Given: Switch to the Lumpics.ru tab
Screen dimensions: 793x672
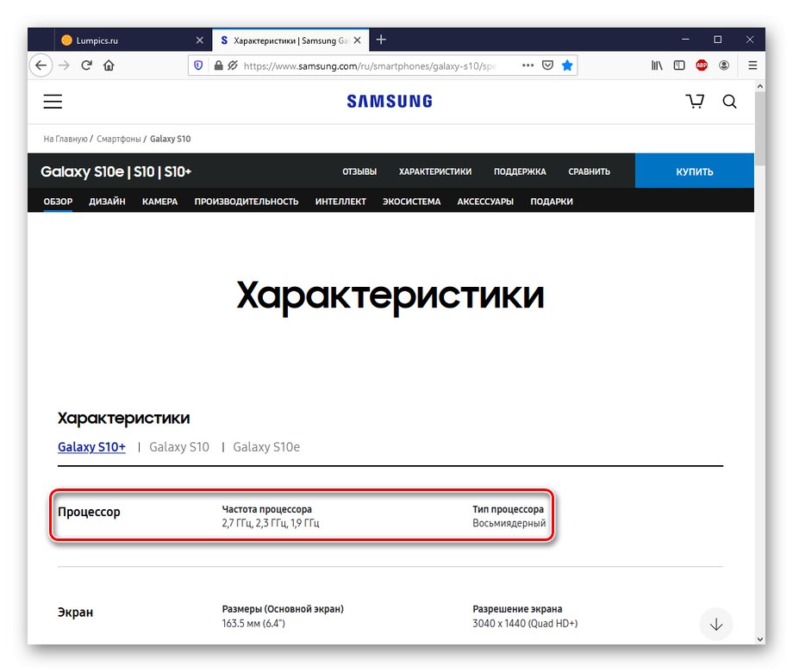Looking at the screenshot, I should pos(133,40).
